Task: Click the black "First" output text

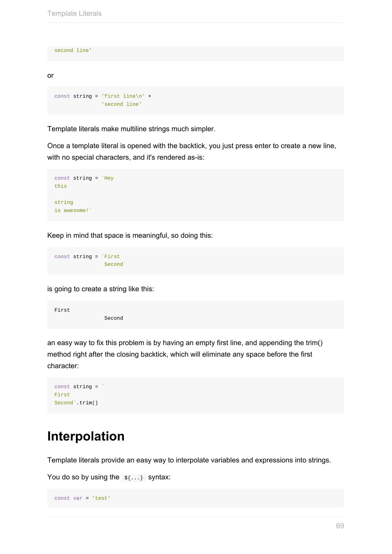Action: (62, 310)
